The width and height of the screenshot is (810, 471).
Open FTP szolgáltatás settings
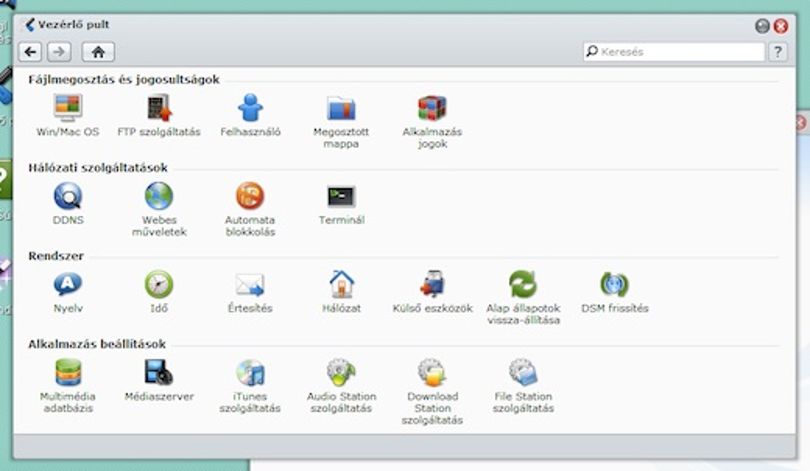point(159,107)
